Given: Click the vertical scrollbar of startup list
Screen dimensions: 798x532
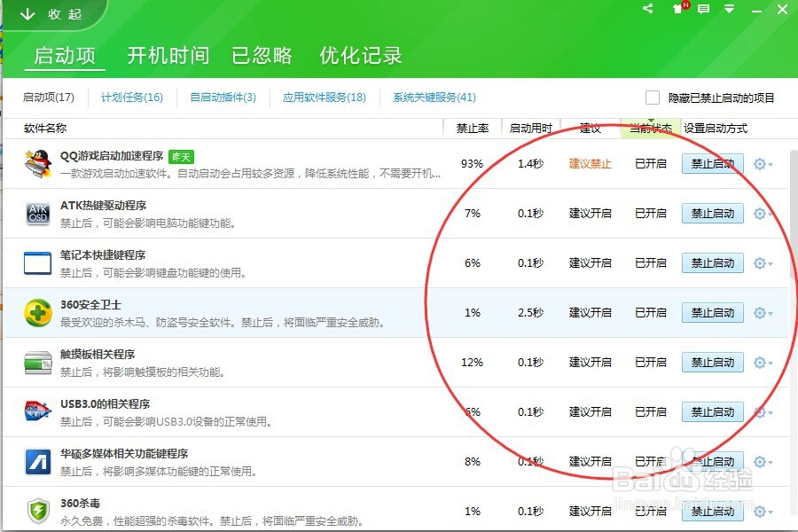Looking at the screenshot, I should click(x=794, y=214).
